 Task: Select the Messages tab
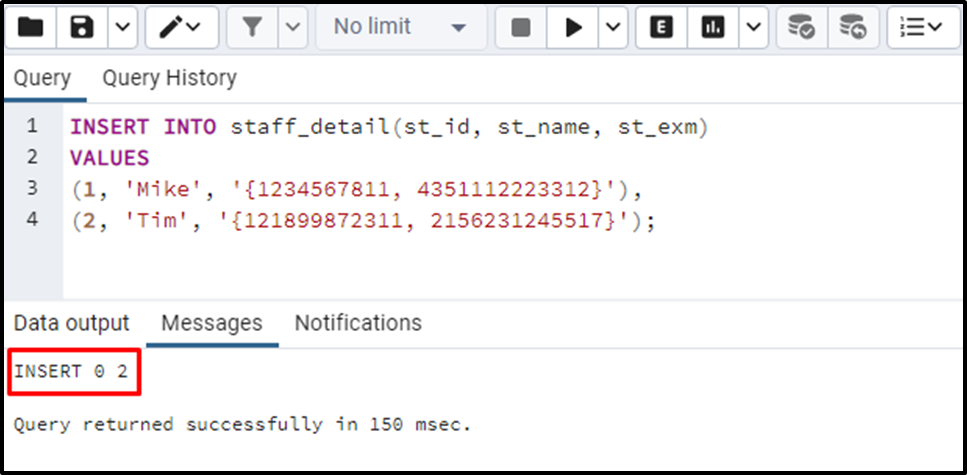pos(212,323)
